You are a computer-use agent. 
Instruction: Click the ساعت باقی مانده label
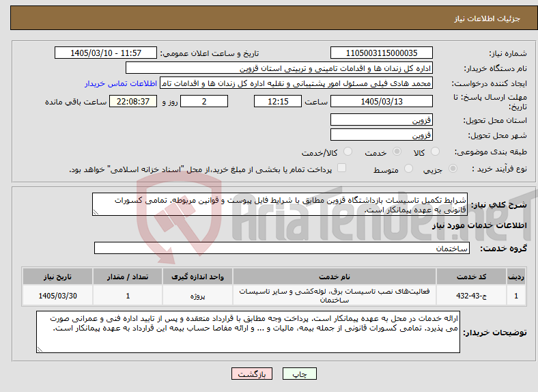(76, 102)
